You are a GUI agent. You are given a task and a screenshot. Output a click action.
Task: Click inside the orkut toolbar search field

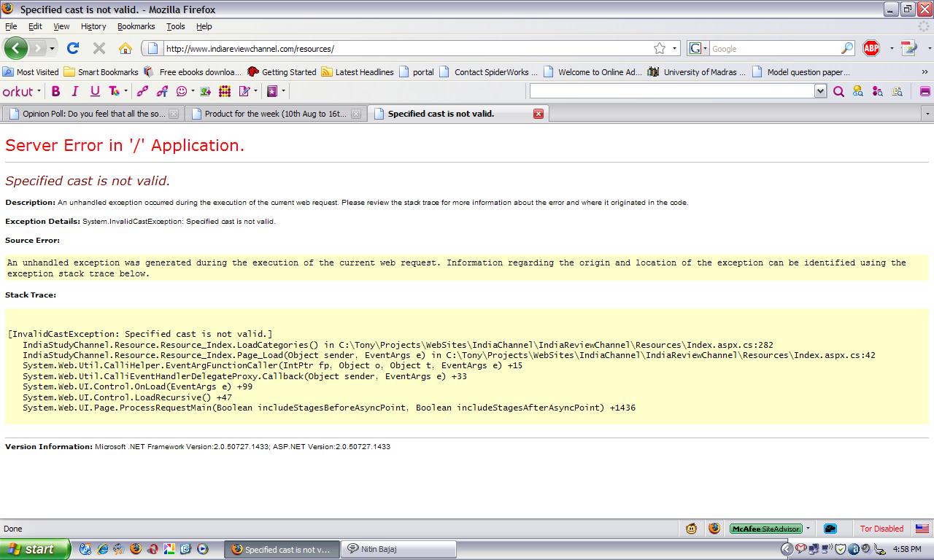671,91
